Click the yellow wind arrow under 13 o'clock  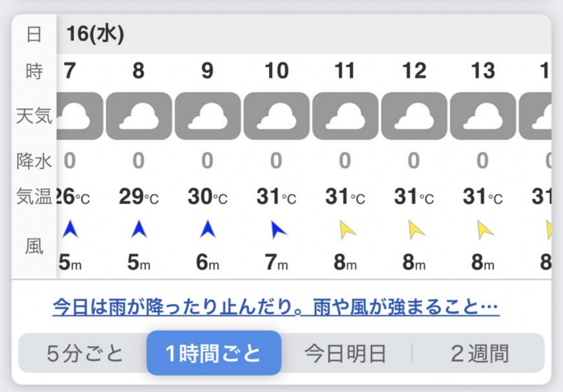click(x=484, y=230)
